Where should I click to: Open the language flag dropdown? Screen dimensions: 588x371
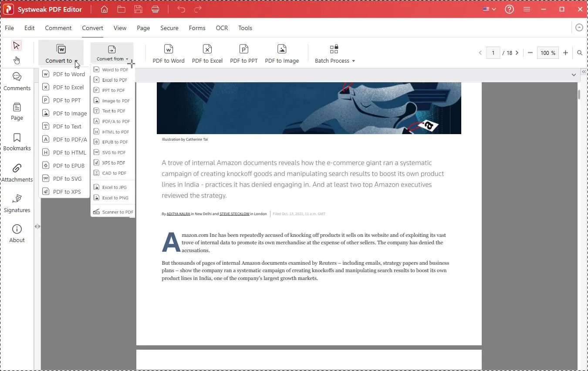[x=489, y=9]
